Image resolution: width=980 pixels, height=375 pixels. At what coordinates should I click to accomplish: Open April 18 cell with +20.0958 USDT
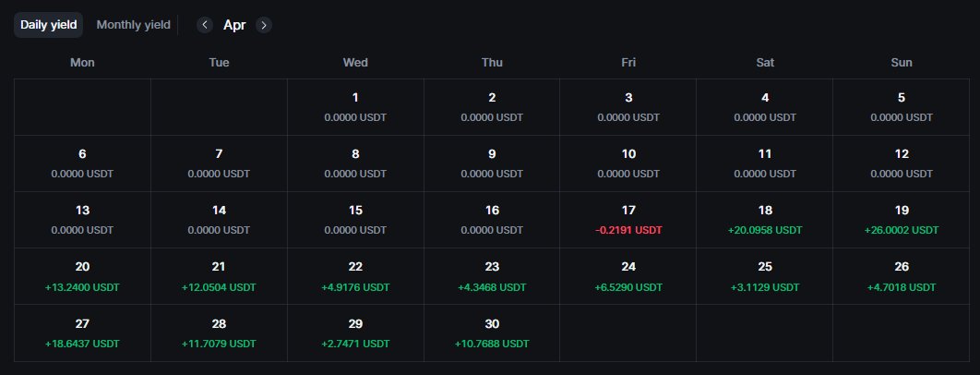[765, 220]
